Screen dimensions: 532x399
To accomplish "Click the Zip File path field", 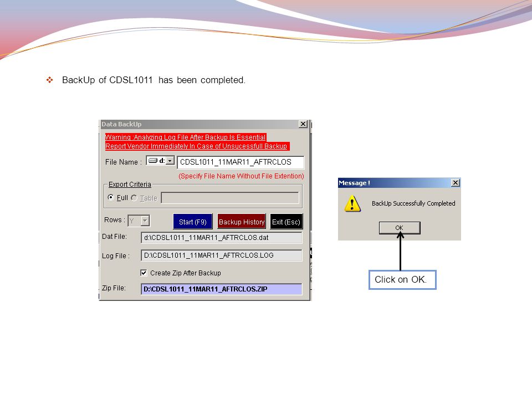I will [x=221, y=289].
